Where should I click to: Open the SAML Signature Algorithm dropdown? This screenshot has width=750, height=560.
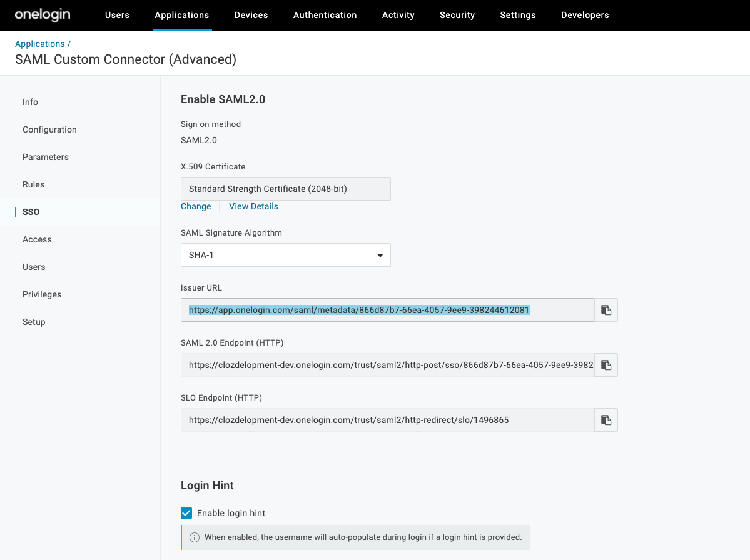pyautogui.click(x=285, y=255)
